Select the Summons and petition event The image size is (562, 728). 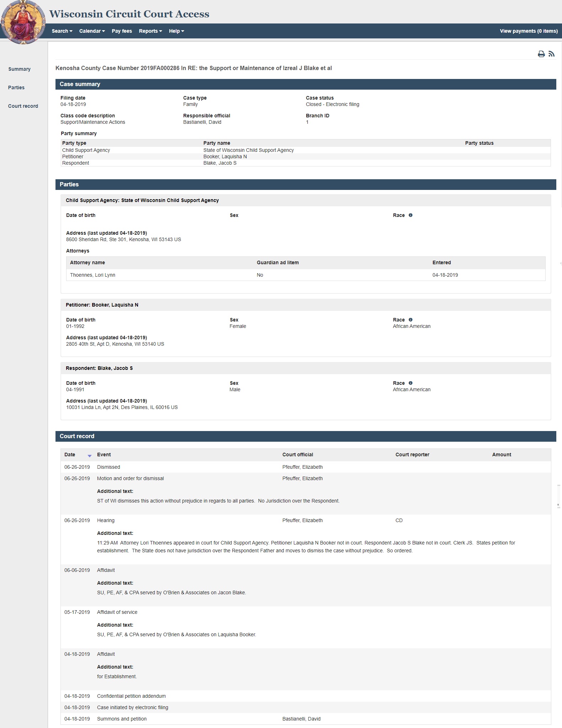coord(306,719)
